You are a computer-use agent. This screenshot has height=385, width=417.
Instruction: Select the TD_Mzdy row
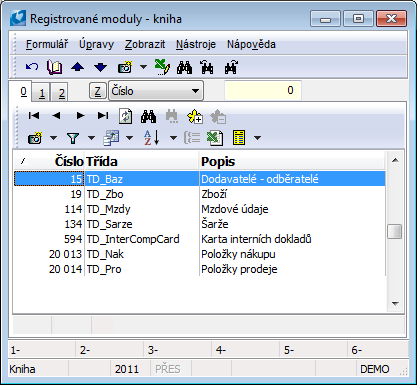[200, 209]
